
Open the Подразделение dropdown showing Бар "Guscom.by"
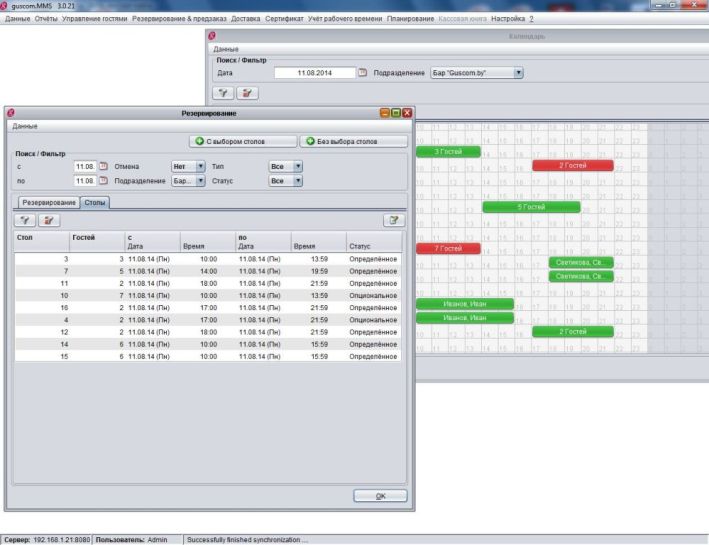518,73
